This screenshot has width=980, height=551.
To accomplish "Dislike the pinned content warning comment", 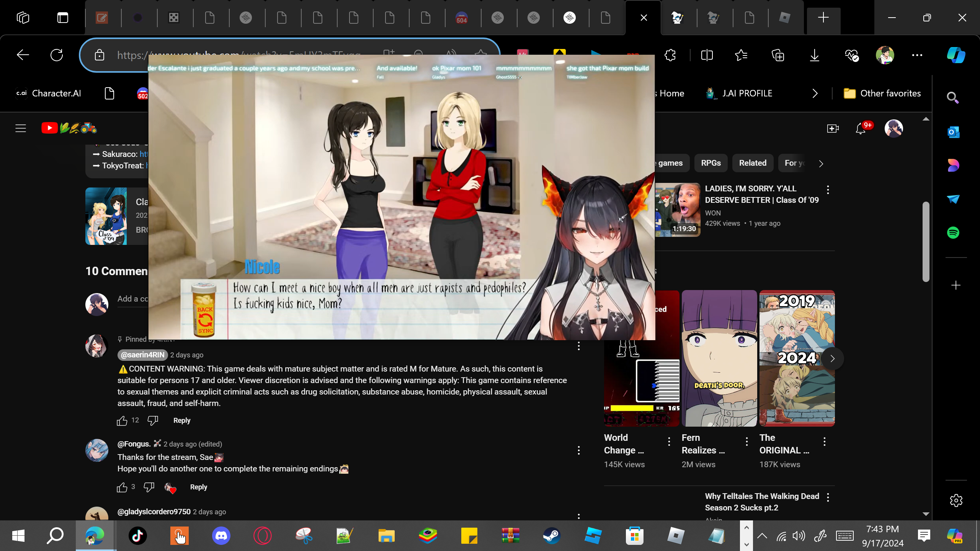I will (153, 421).
